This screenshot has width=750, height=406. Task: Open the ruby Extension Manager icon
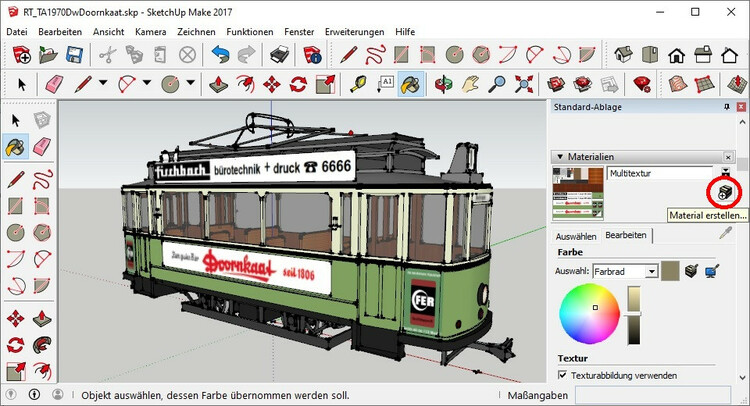[x=642, y=84]
